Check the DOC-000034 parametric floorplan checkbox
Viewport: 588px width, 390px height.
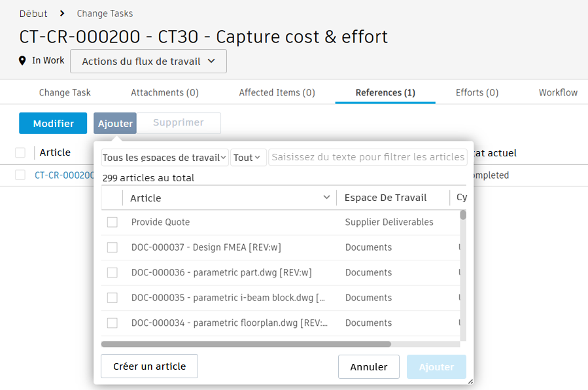coord(112,323)
